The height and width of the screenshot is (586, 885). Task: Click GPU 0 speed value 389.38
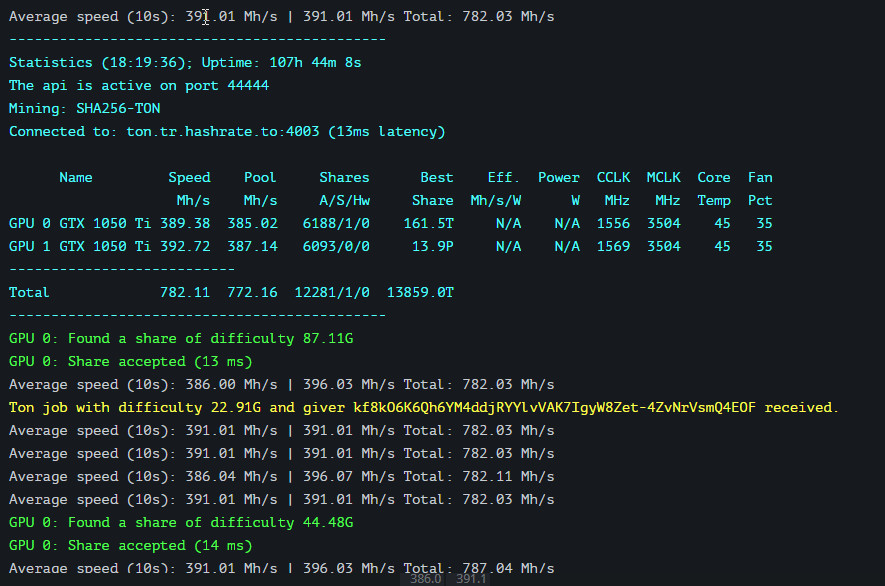[185, 224]
